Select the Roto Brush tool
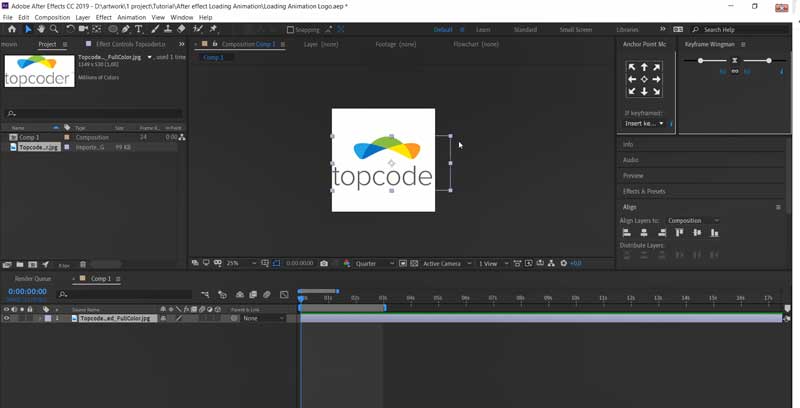Viewport: 800px width, 408px height. pyautogui.click(x=198, y=30)
